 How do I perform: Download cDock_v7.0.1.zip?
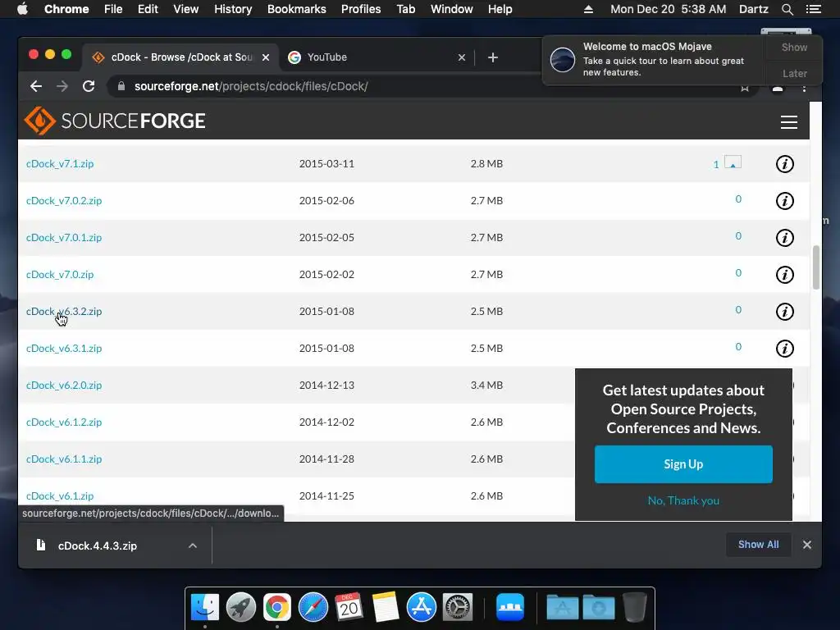coord(64,238)
